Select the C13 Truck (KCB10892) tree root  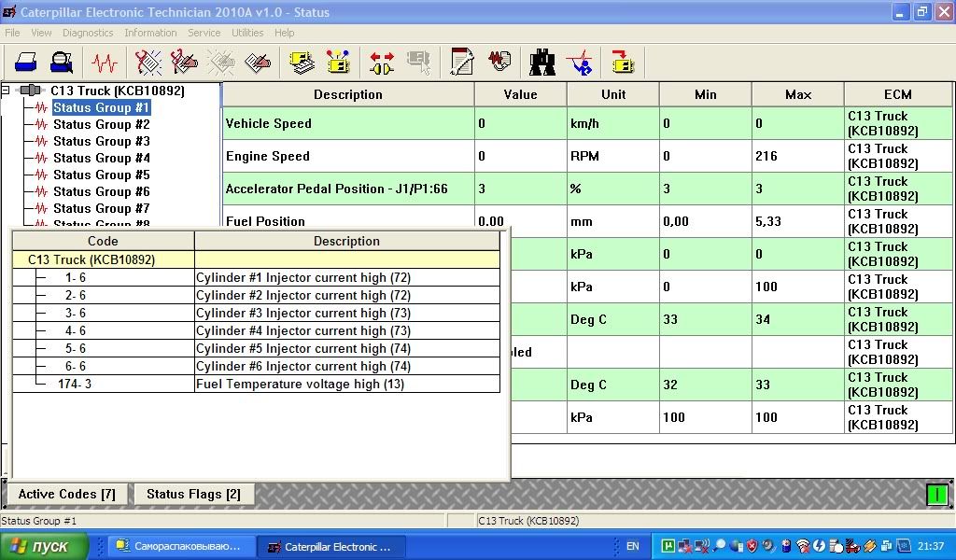point(117,91)
